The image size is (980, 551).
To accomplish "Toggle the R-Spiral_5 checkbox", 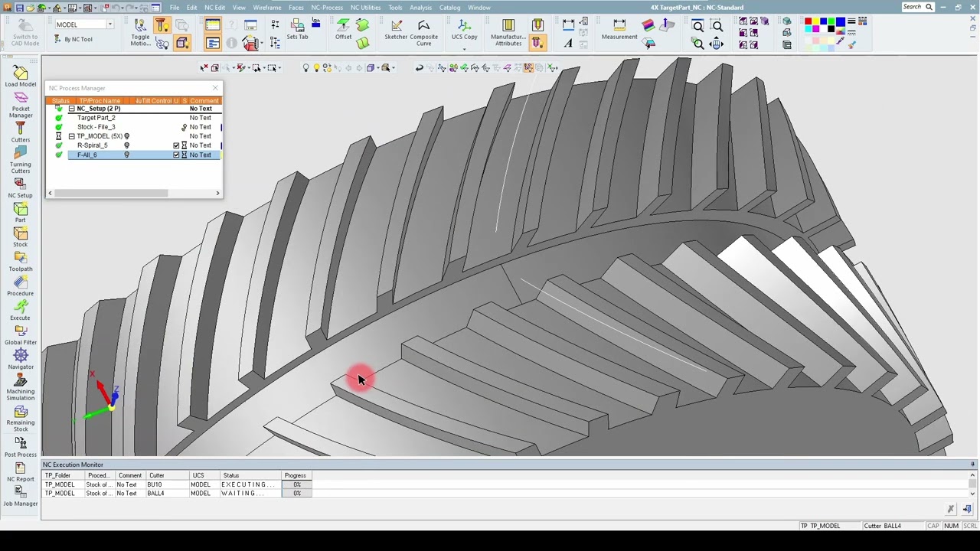I will (176, 145).
